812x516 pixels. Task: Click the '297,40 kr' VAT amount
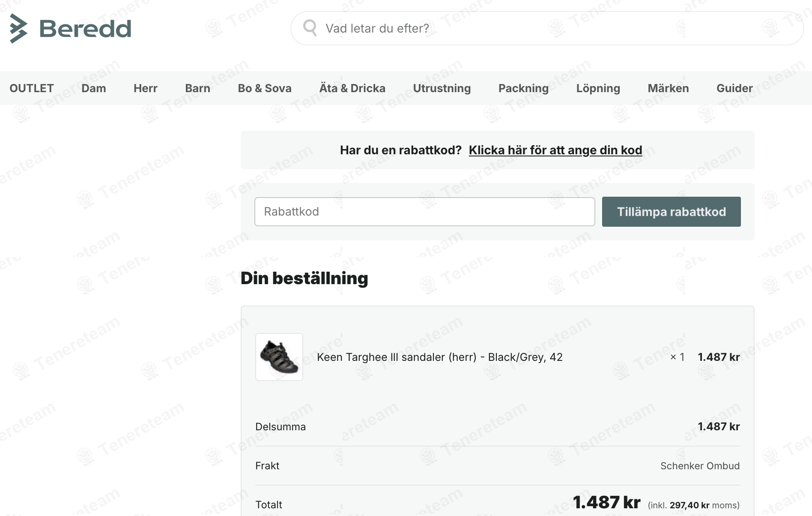(690, 505)
